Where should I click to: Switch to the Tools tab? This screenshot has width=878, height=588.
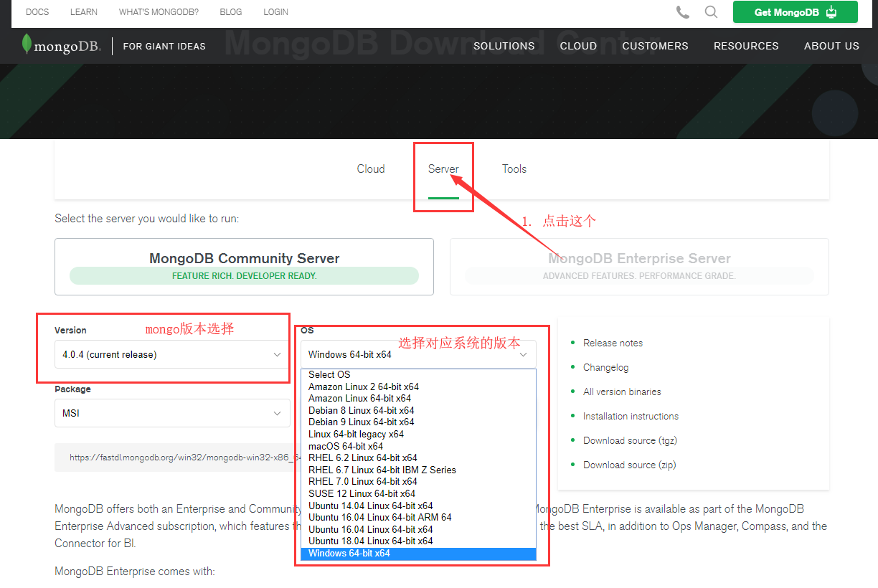514,169
